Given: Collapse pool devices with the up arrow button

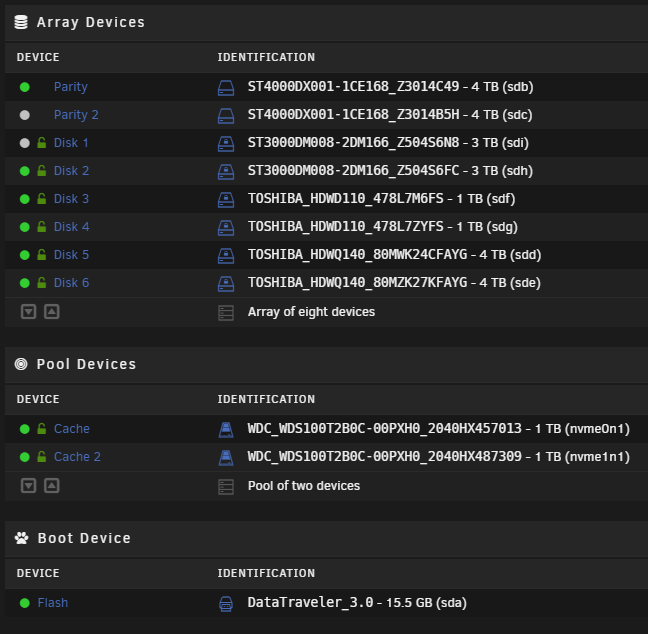Looking at the screenshot, I should [x=52, y=485].
